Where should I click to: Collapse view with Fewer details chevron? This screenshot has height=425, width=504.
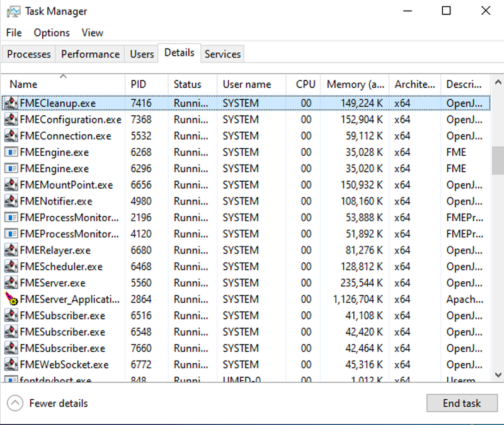coord(15,403)
